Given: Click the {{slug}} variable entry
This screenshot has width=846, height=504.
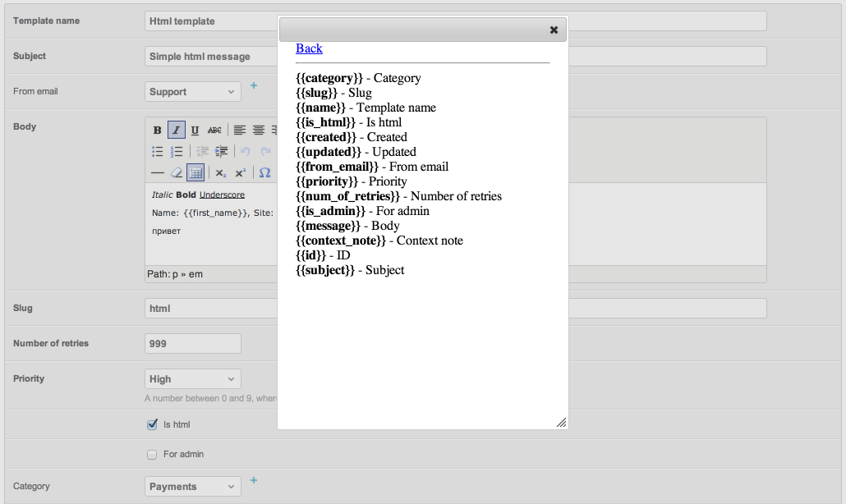Looking at the screenshot, I should point(334,93).
